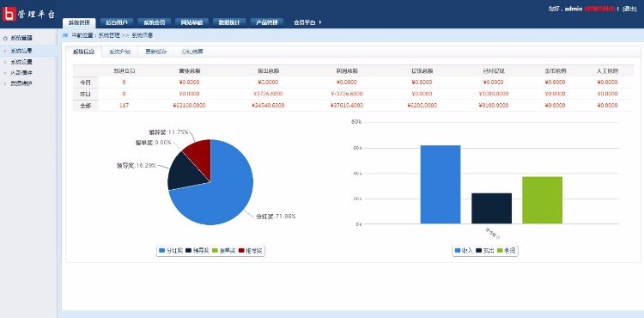Click the admin username in the header

(574, 9)
